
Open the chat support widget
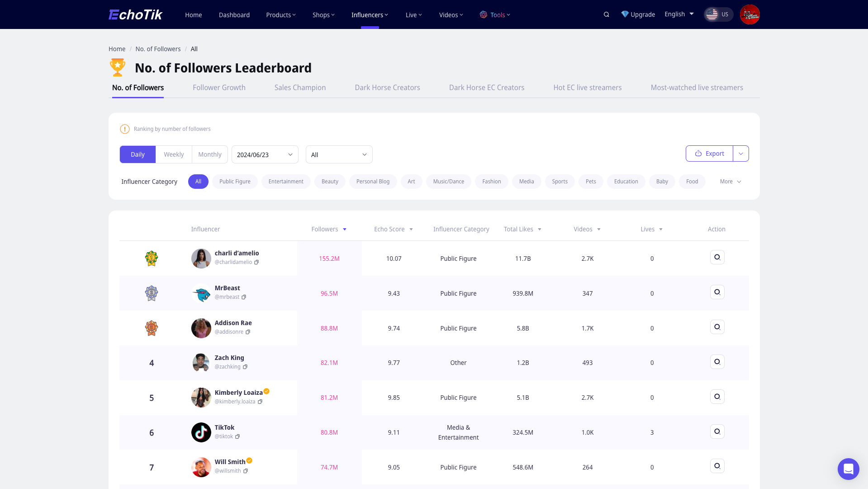coord(848,469)
